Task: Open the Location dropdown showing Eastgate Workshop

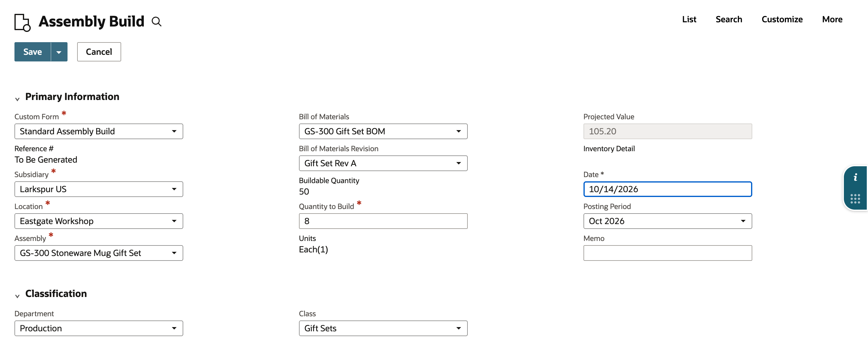Action: click(99, 221)
